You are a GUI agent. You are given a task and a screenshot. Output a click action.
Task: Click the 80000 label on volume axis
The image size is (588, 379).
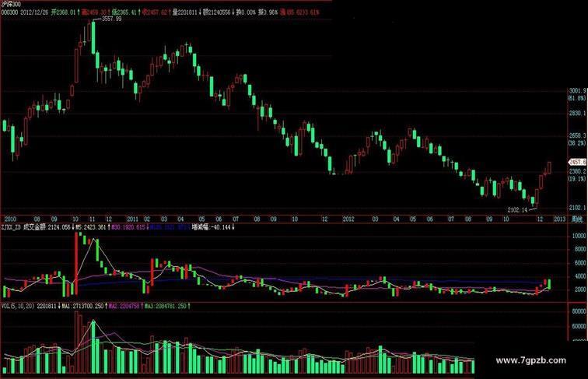[x=579, y=311]
